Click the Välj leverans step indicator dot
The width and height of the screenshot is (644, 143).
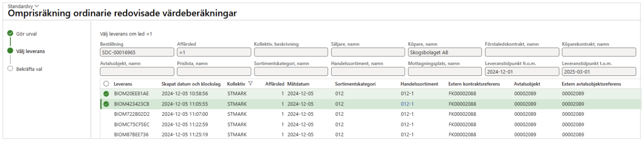point(10,51)
